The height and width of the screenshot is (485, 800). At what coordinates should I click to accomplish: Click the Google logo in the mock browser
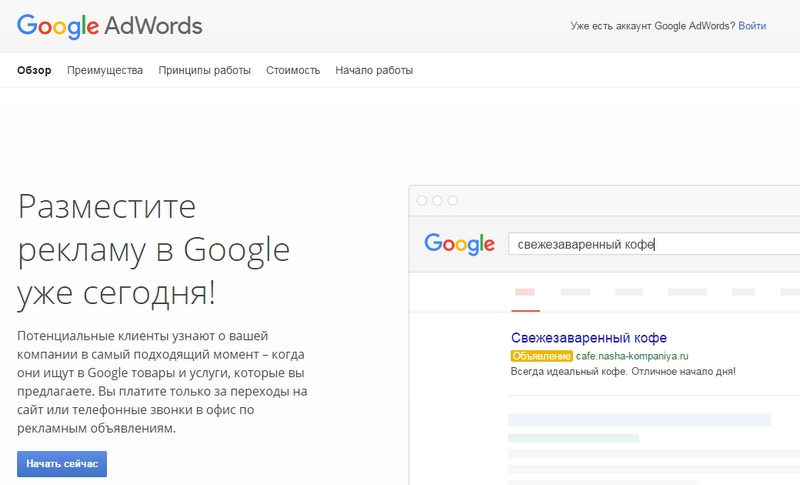[x=459, y=244]
